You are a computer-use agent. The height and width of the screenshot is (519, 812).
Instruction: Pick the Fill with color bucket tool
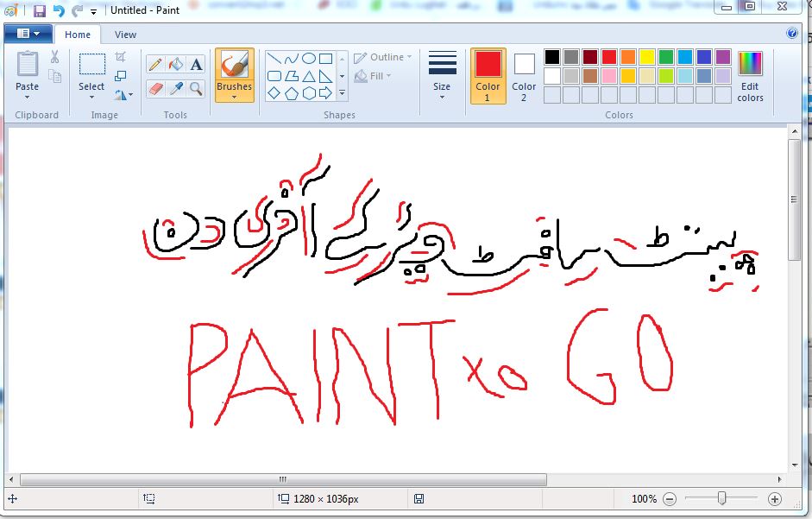tap(176, 64)
